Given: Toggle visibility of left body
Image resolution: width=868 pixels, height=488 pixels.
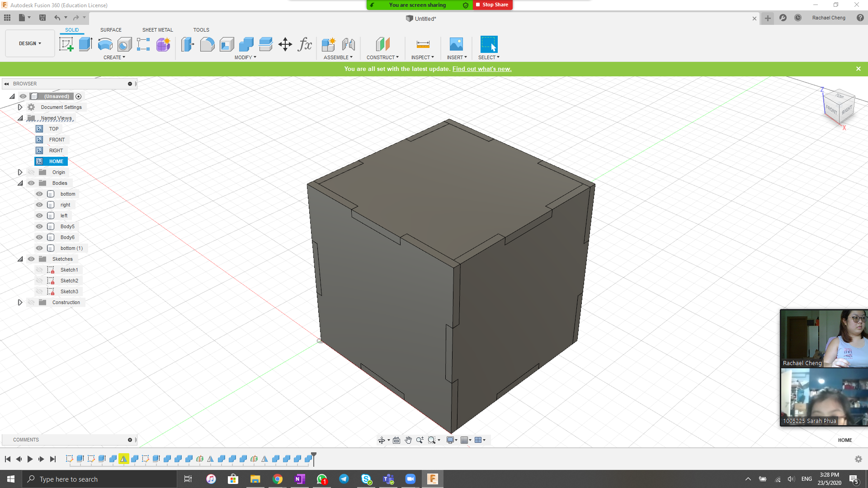Looking at the screenshot, I should 39,216.
